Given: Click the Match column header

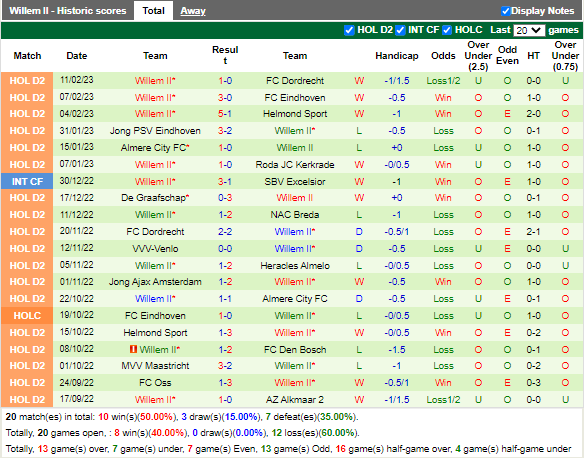Looking at the screenshot, I should click(x=27, y=55).
